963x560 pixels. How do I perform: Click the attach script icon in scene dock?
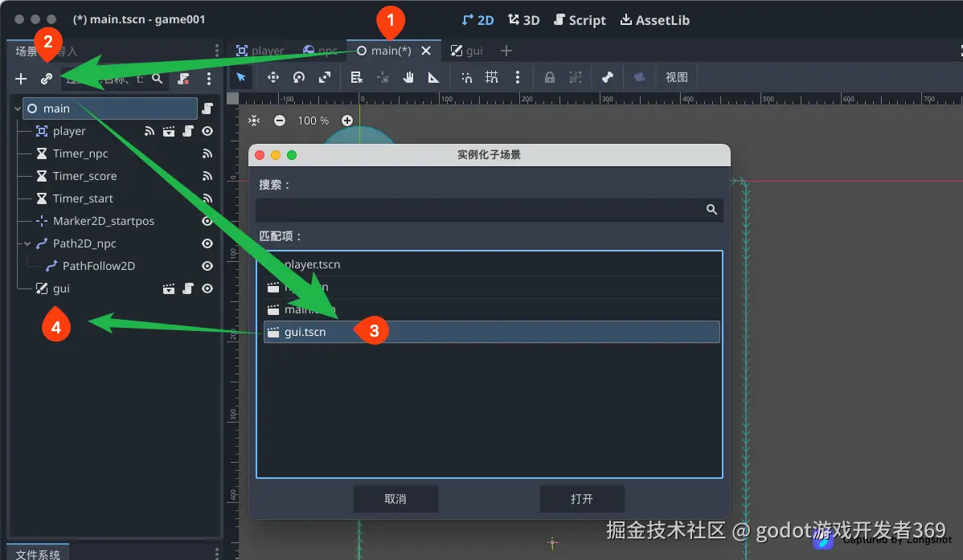click(x=183, y=79)
